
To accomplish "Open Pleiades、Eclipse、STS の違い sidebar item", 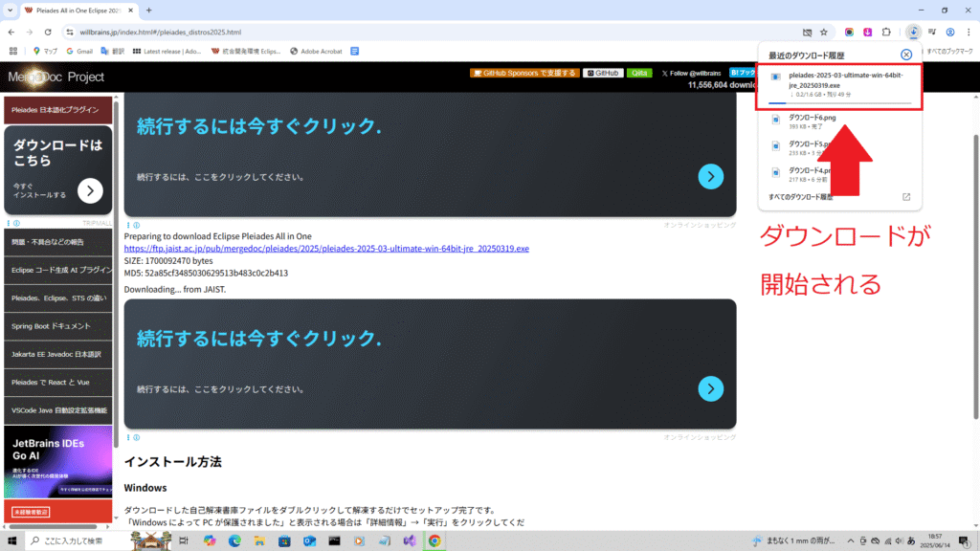I will (x=58, y=298).
